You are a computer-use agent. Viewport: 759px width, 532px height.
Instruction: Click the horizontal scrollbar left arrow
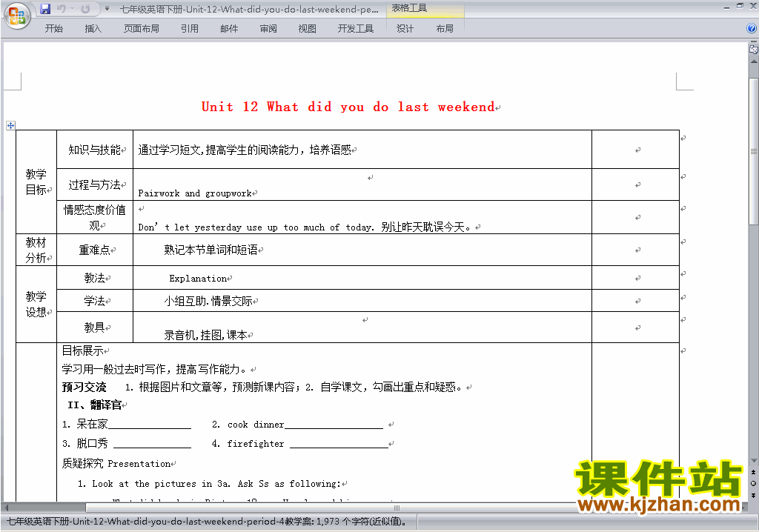click(6, 508)
